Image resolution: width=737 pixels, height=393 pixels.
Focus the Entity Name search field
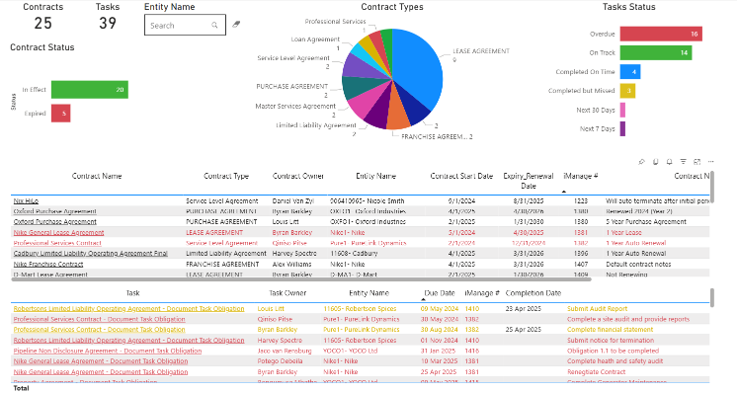click(185, 25)
